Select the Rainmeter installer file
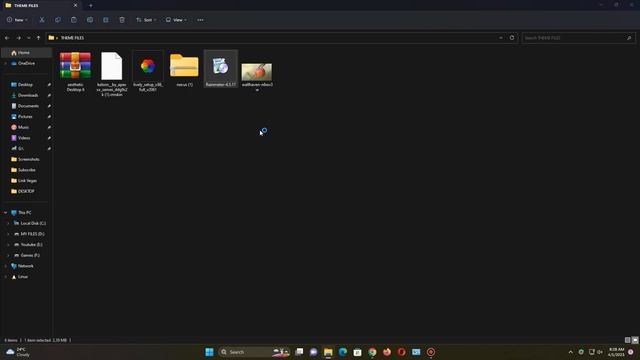The width and height of the screenshot is (640, 360). (x=220, y=69)
